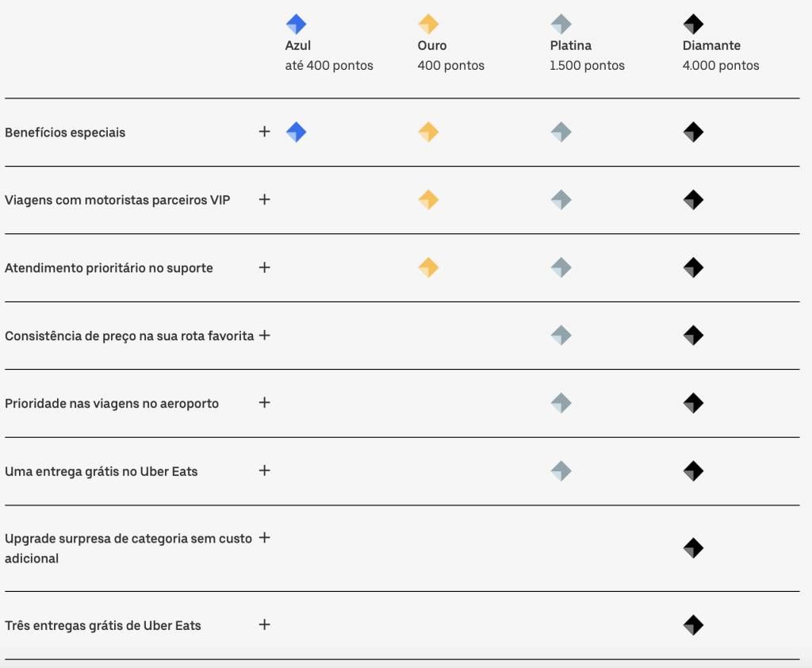Select the Três entregas grátis de Uber Eats label

click(x=103, y=625)
